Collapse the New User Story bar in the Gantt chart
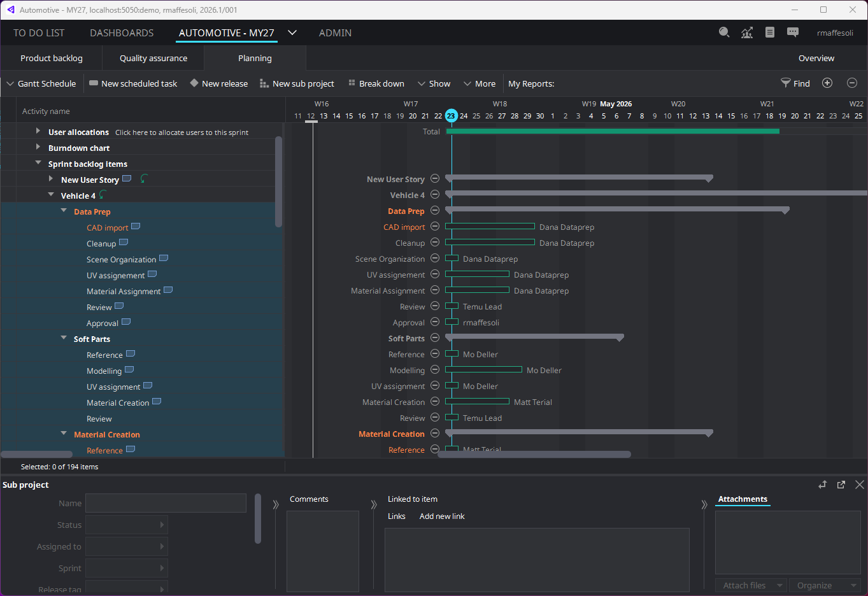The image size is (868, 596). click(434, 178)
